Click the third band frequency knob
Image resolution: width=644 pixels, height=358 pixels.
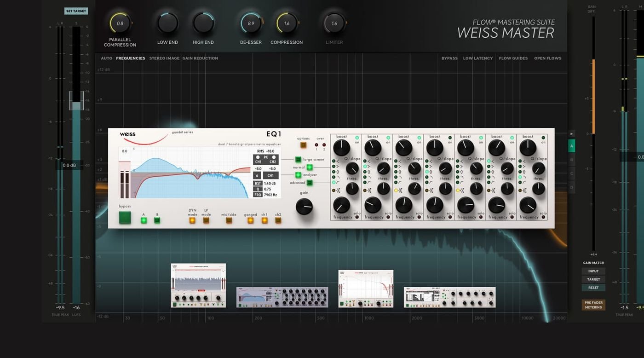click(x=403, y=205)
